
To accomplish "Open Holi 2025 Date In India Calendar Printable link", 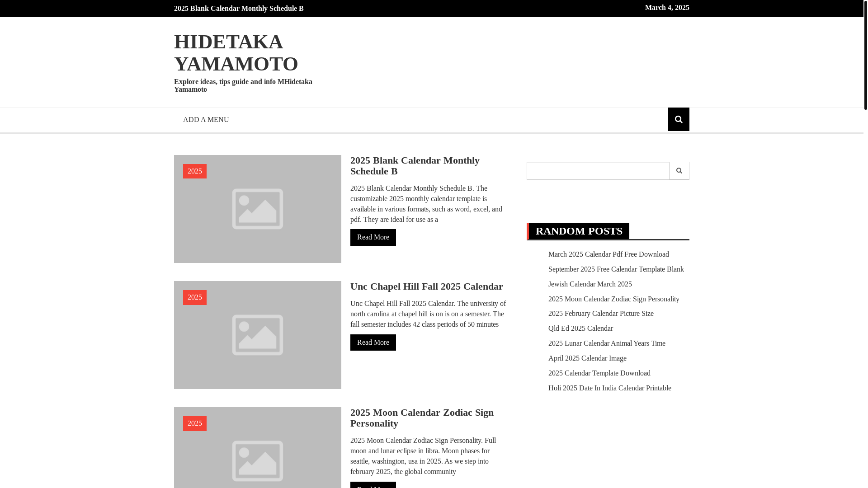I will [609, 388].
